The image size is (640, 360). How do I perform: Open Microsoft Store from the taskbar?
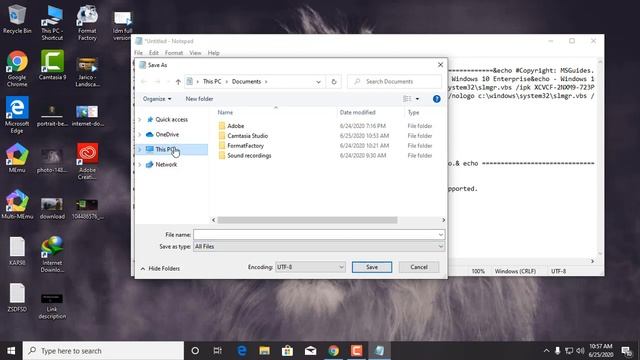(287, 351)
